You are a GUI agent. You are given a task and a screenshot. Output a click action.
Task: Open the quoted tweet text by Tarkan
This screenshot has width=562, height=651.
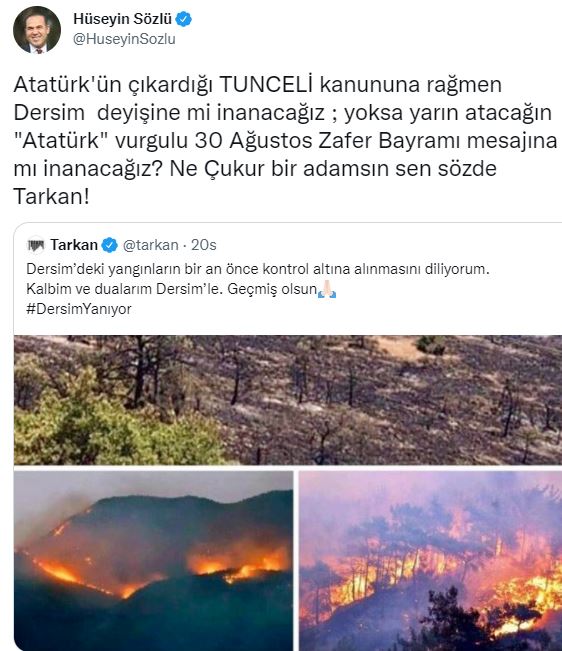tap(258, 289)
